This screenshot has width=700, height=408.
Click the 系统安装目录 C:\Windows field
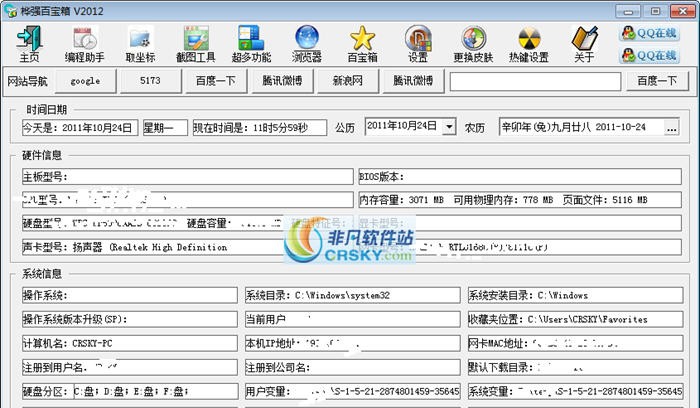[x=575, y=295]
